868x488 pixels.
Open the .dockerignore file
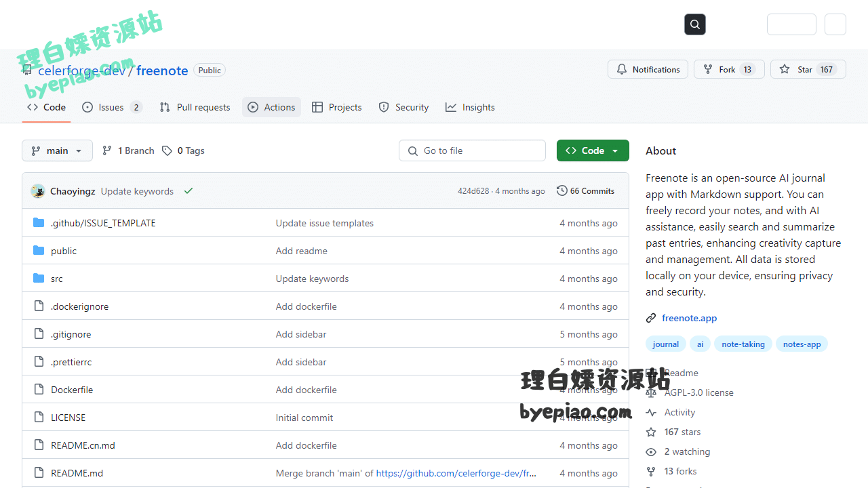click(79, 306)
